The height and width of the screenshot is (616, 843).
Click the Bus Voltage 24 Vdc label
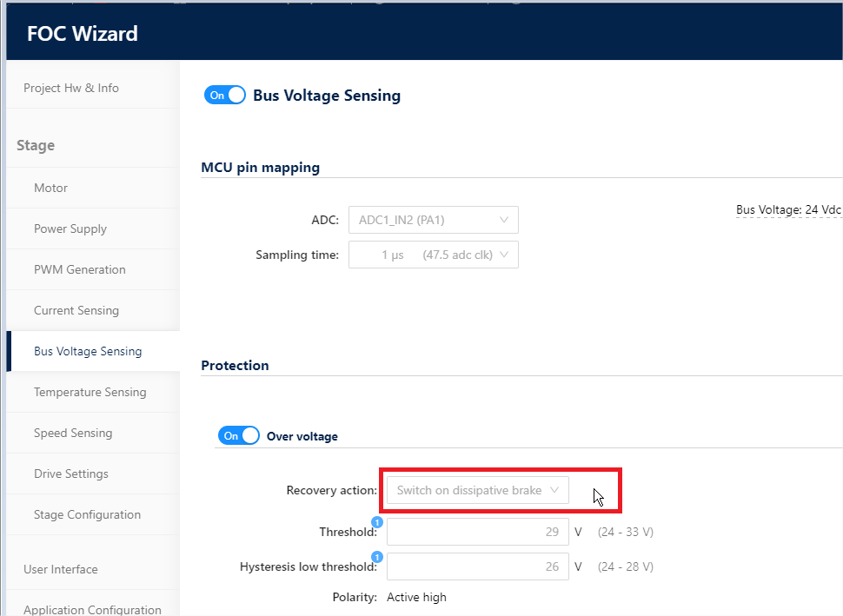(x=787, y=209)
